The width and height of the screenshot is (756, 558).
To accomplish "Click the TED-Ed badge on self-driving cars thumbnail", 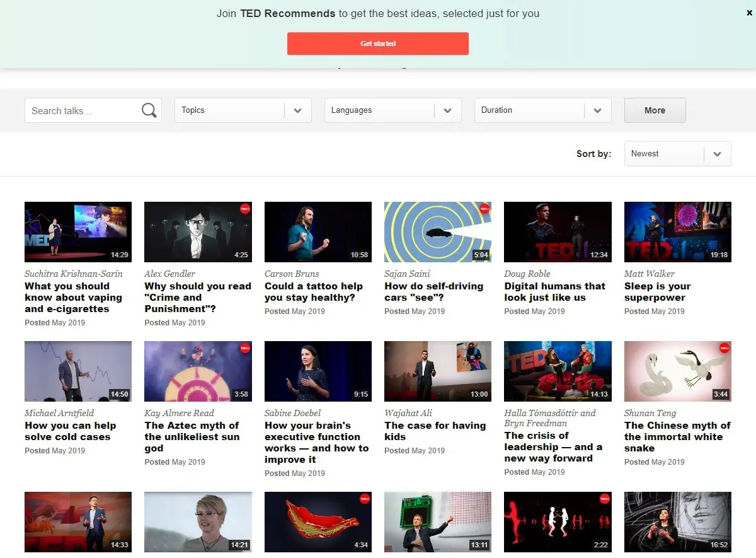I will tap(484, 209).
